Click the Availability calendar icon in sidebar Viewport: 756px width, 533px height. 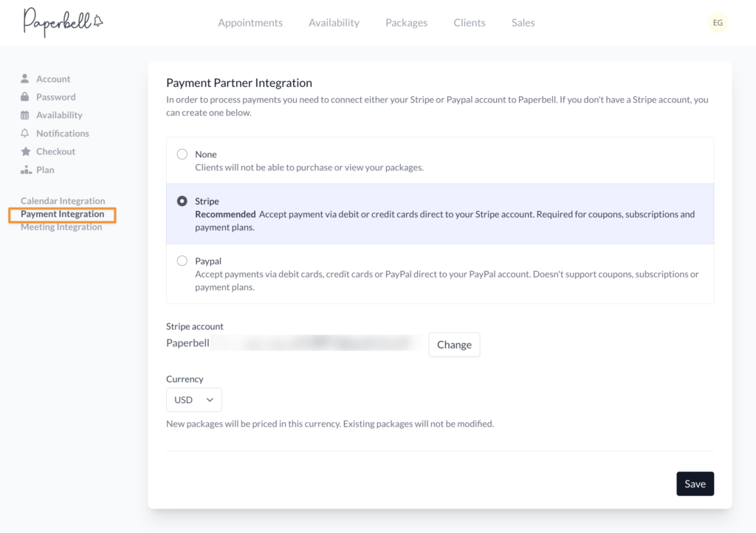coord(25,115)
